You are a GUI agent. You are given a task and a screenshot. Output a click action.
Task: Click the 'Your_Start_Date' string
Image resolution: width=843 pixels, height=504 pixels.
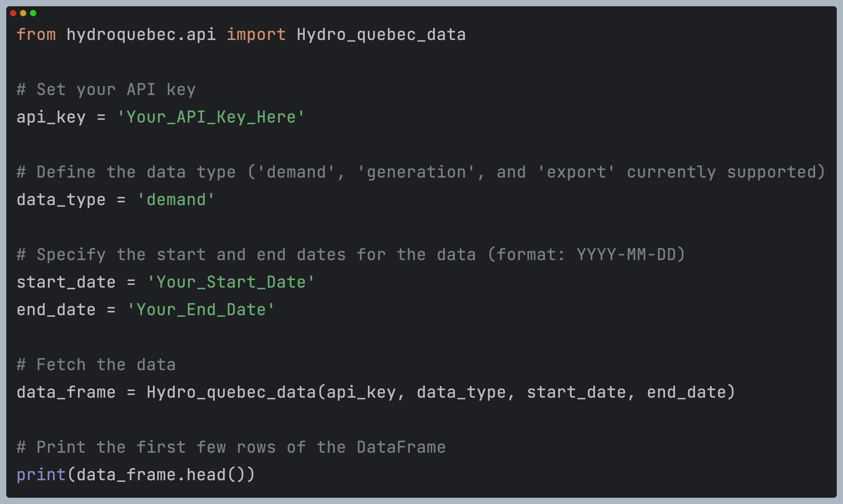tap(231, 282)
